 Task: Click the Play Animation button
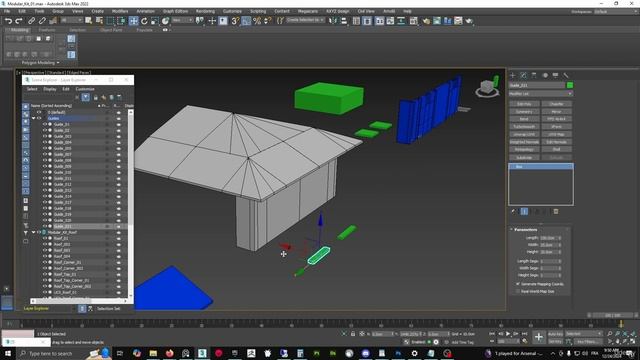[x=508, y=334]
